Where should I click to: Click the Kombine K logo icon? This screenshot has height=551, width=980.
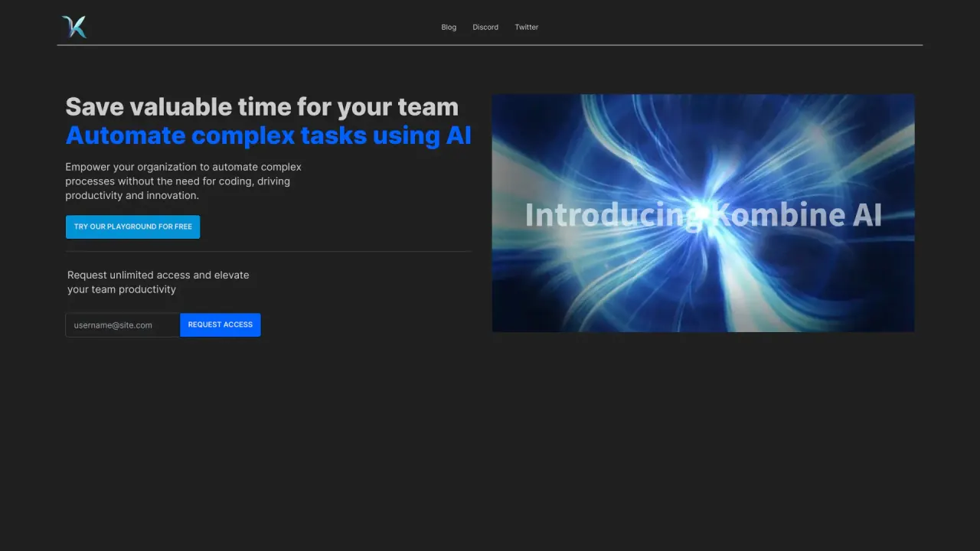click(74, 27)
